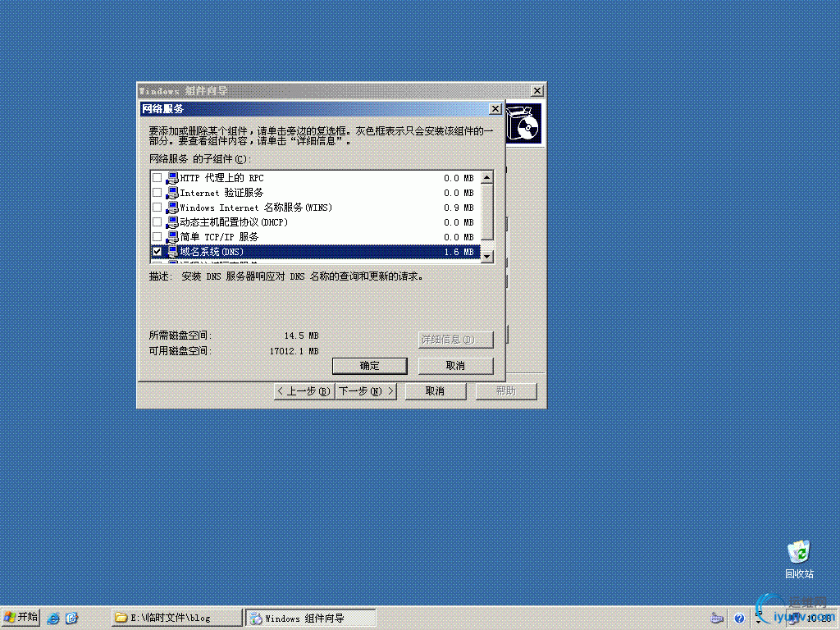
Task: Confirm with the 确定 button
Action: (x=370, y=366)
